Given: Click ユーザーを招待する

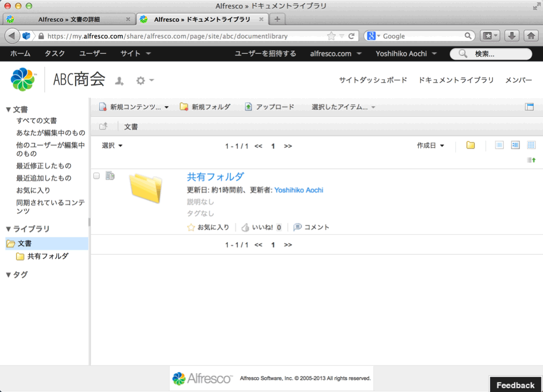Looking at the screenshot, I should pos(265,54).
